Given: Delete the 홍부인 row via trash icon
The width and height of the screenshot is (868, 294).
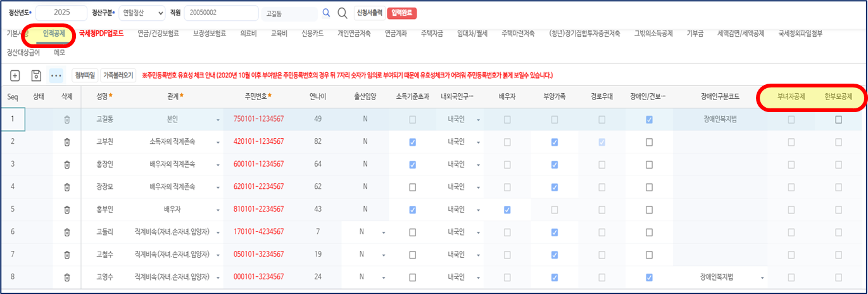Looking at the screenshot, I should point(66,210).
